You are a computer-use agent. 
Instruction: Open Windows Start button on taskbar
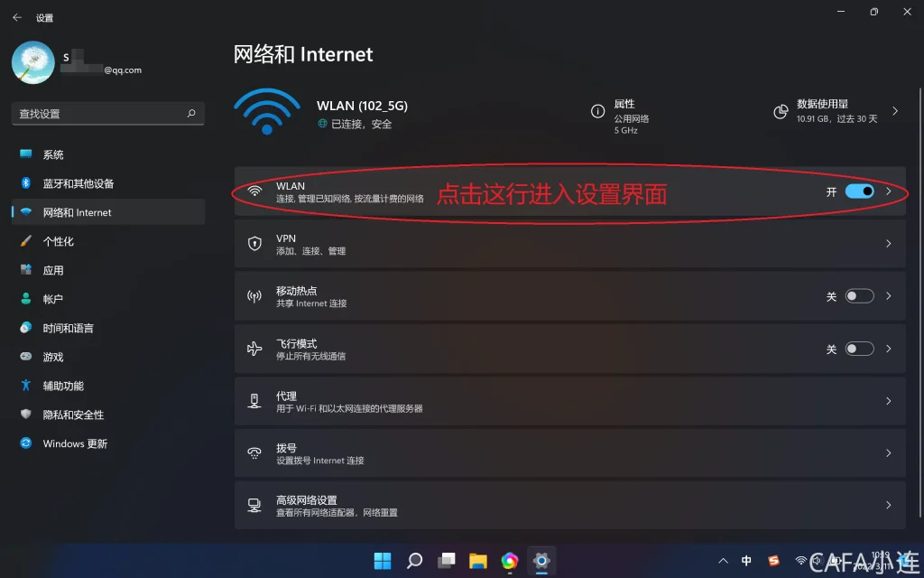383,560
